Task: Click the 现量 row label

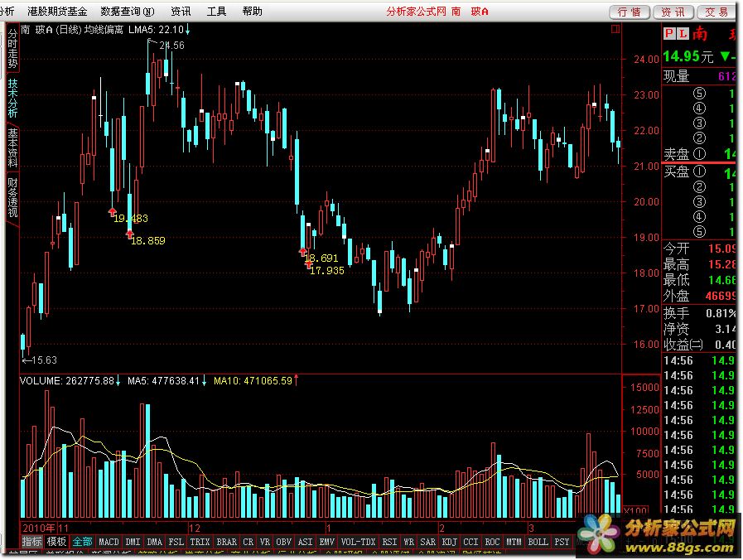Action: (677, 76)
